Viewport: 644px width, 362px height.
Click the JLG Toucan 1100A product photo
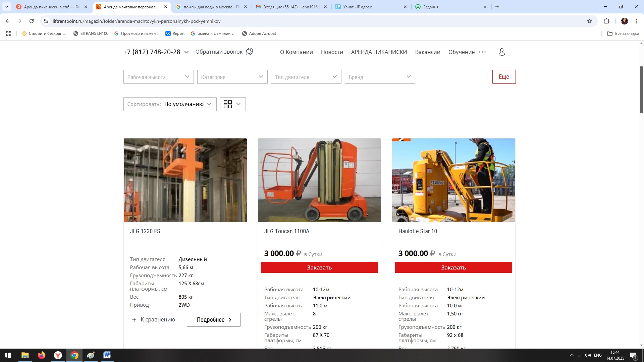[319, 180]
